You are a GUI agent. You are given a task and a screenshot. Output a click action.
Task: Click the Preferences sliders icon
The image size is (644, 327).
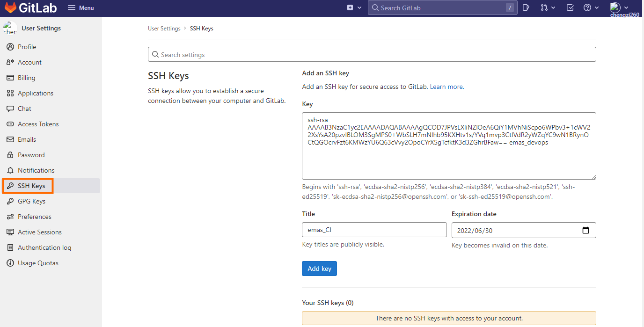tap(10, 217)
